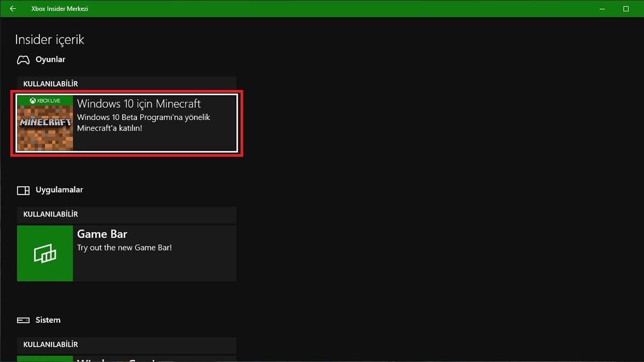This screenshot has width=644, height=362.
Task: Click the gamepad icon beside Oyunlar
Action: [23, 60]
